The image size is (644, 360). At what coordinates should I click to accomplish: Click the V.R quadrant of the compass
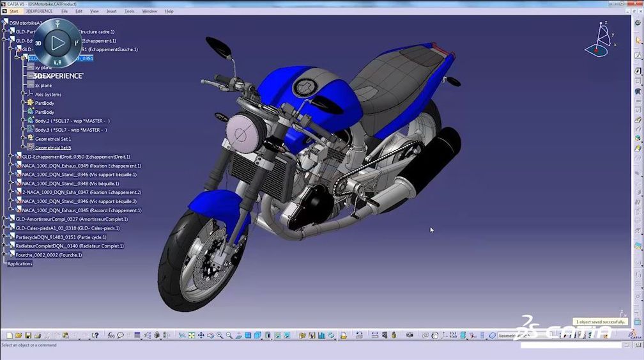57,63
